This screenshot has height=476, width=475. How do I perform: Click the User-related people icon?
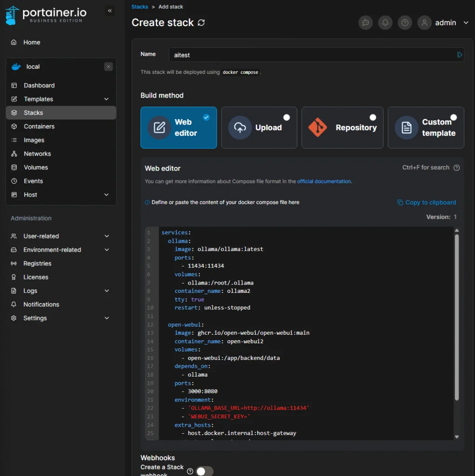click(13, 236)
